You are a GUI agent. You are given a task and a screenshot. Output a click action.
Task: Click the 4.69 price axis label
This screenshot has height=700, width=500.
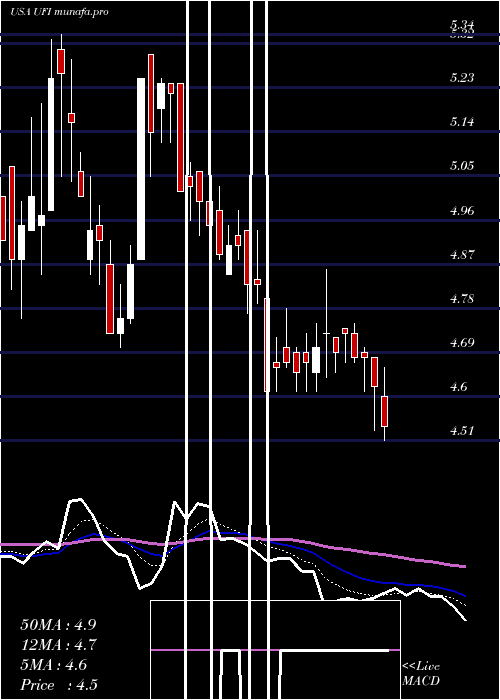[462, 342]
